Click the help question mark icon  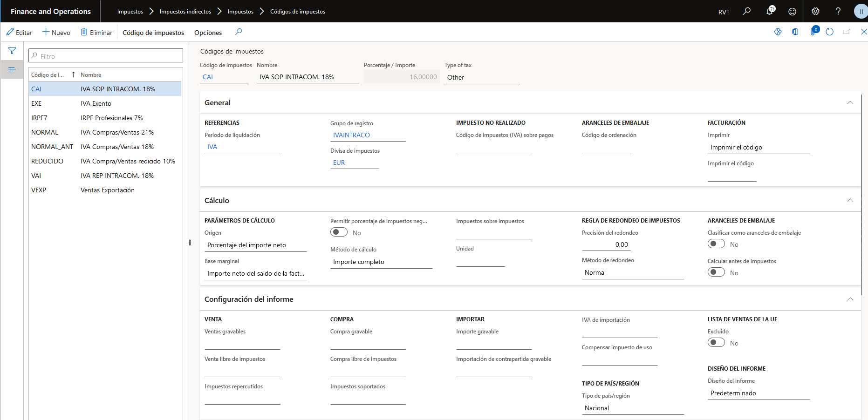(x=838, y=11)
